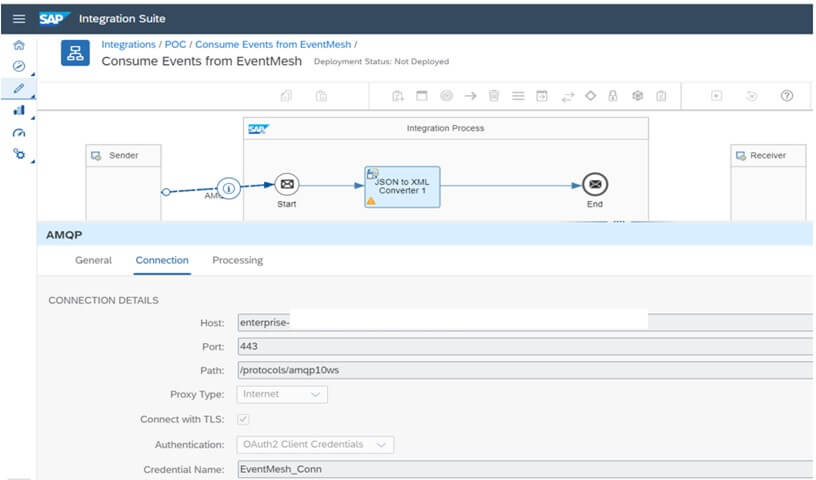Select the Receiver participant box

pos(768,183)
